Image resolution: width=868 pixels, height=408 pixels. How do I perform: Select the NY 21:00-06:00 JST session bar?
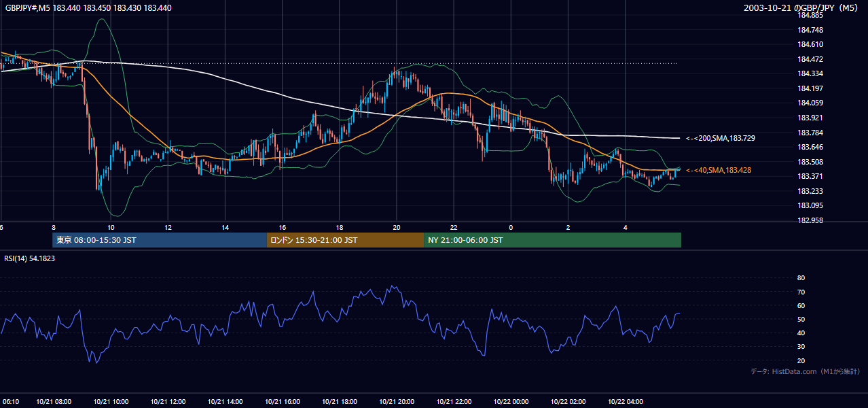coord(552,240)
